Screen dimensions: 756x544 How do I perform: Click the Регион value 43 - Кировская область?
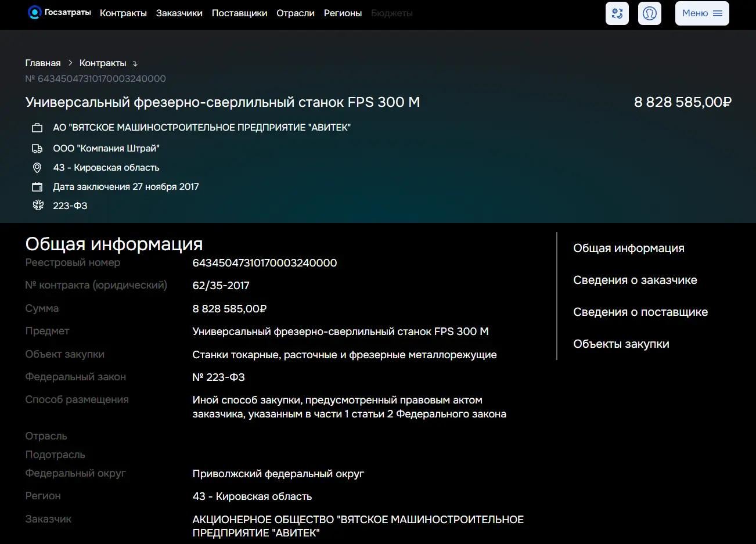pos(252,496)
